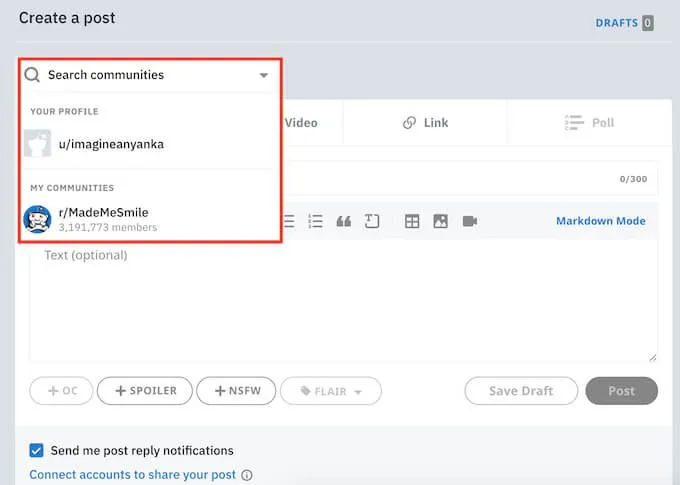Viewport: 680px width, 485px height.
Task: Click the text area resize handle
Action: tap(653, 357)
